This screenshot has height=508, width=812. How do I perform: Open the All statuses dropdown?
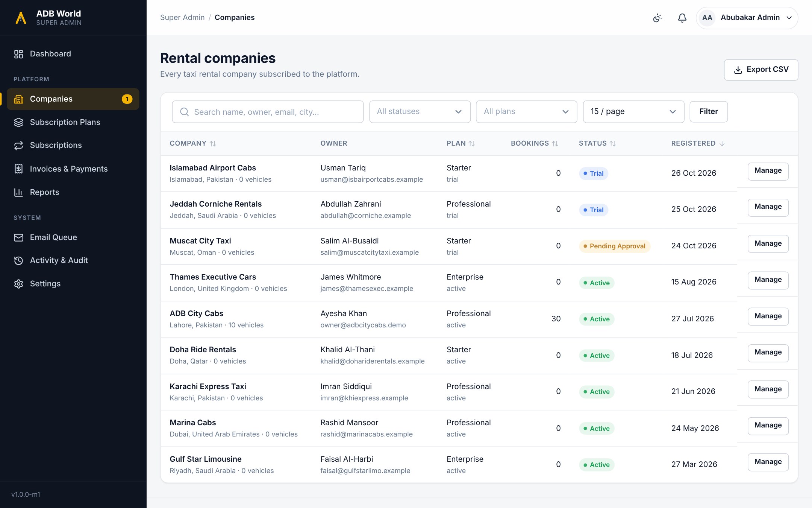pos(420,112)
